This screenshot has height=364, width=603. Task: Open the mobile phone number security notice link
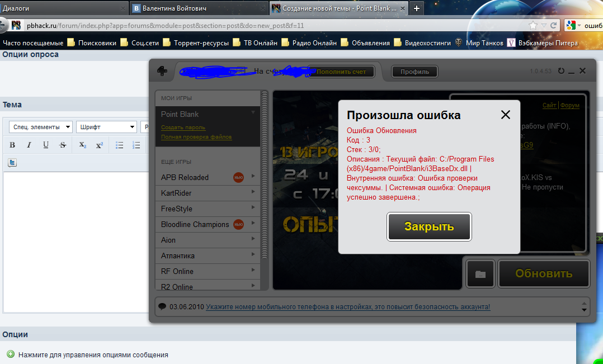(348, 307)
